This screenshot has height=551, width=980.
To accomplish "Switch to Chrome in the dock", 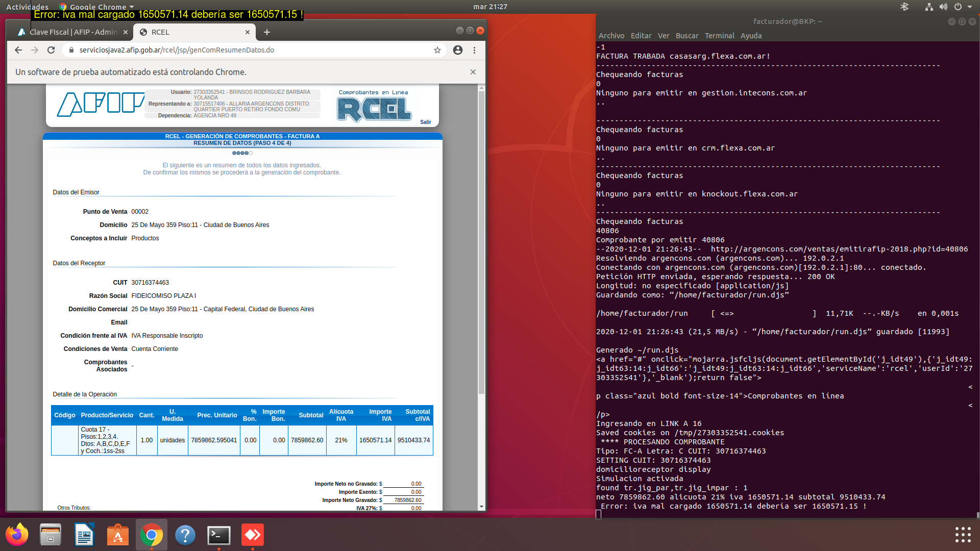I will point(152,535).
